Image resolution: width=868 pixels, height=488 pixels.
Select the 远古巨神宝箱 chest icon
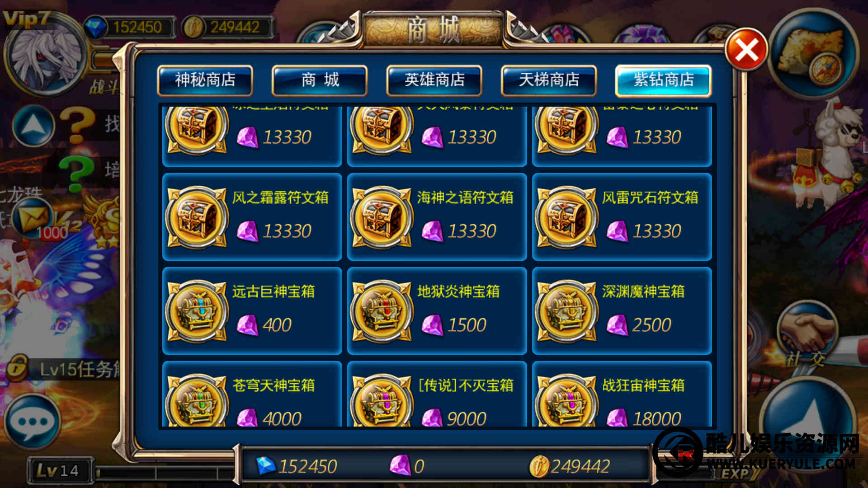click(197, 311)
